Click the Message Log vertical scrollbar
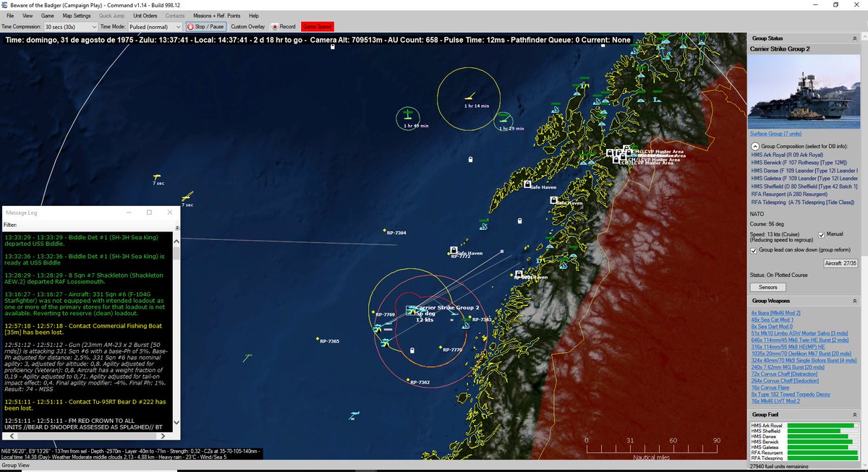 (176, 332)
